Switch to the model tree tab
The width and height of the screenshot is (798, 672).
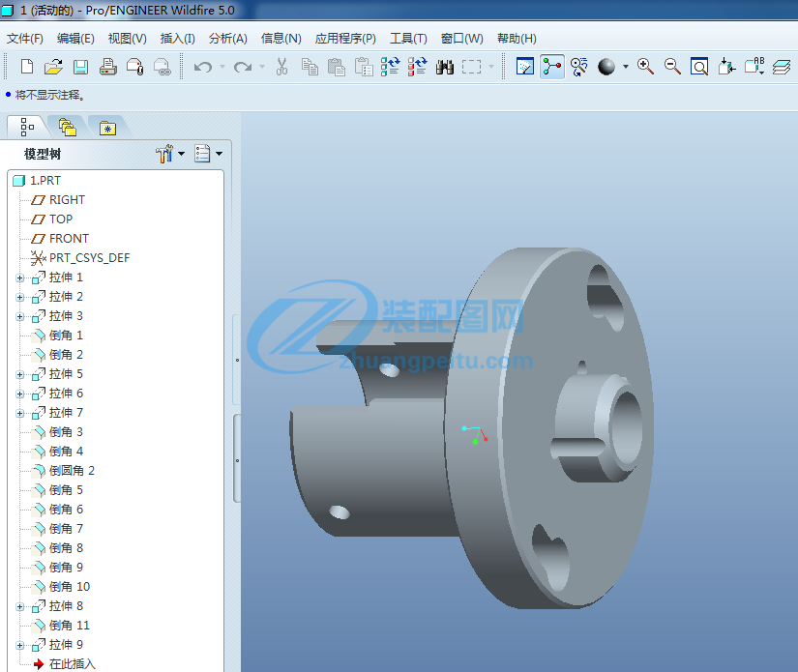pos(27,128)
